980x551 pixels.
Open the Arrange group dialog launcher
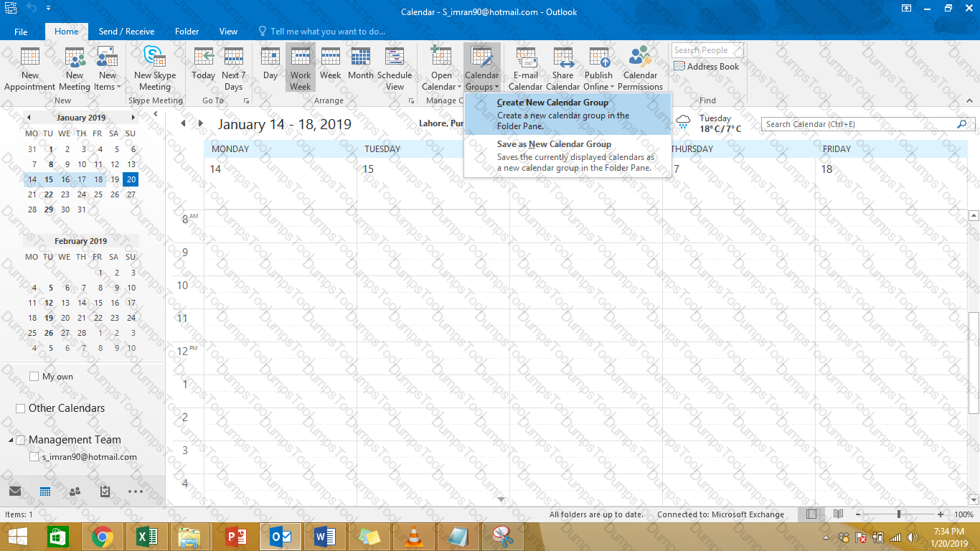click(411, 101)
